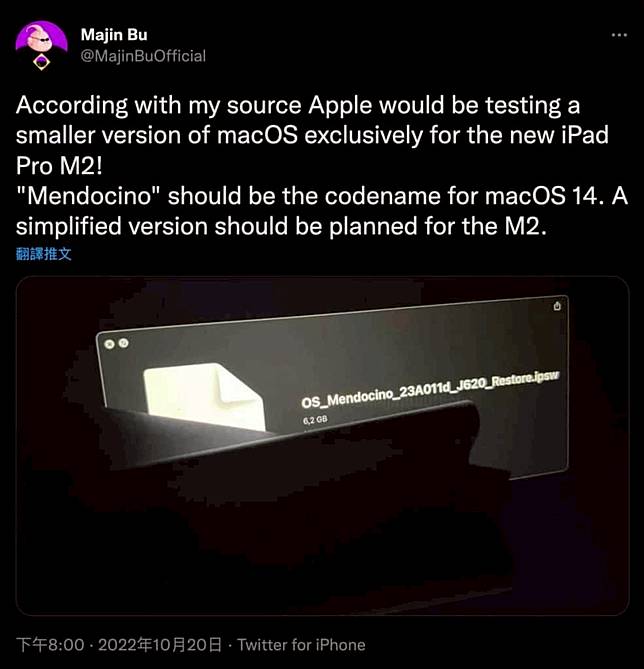This screenshot has height=669, width=644.
Task: Open the Majin Bu display name
Action: click(x=114, y=35)
